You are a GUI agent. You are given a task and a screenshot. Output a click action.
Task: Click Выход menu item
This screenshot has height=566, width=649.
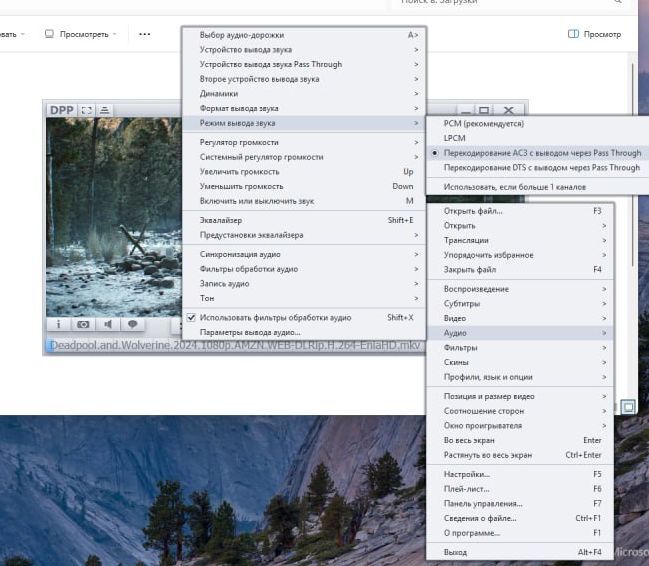pos(520,552)
